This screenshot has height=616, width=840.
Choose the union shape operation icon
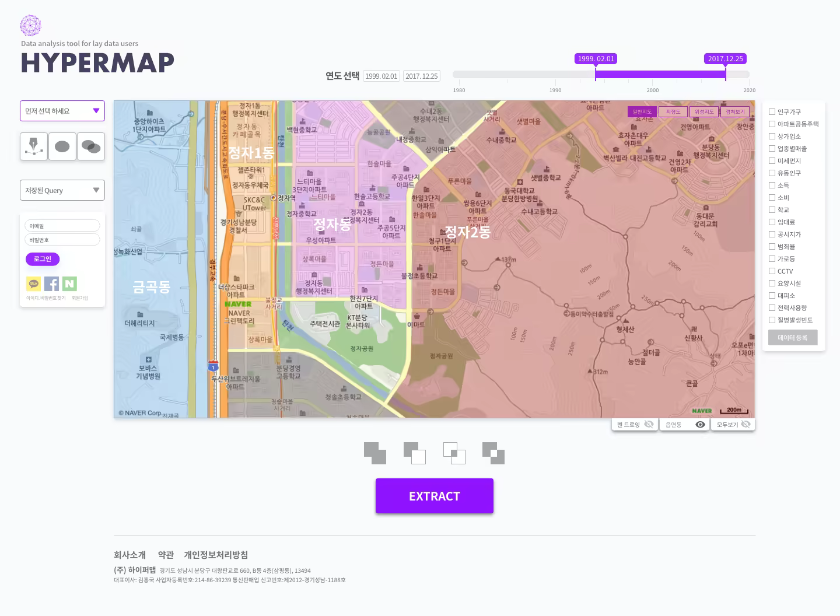click(375, 453)
